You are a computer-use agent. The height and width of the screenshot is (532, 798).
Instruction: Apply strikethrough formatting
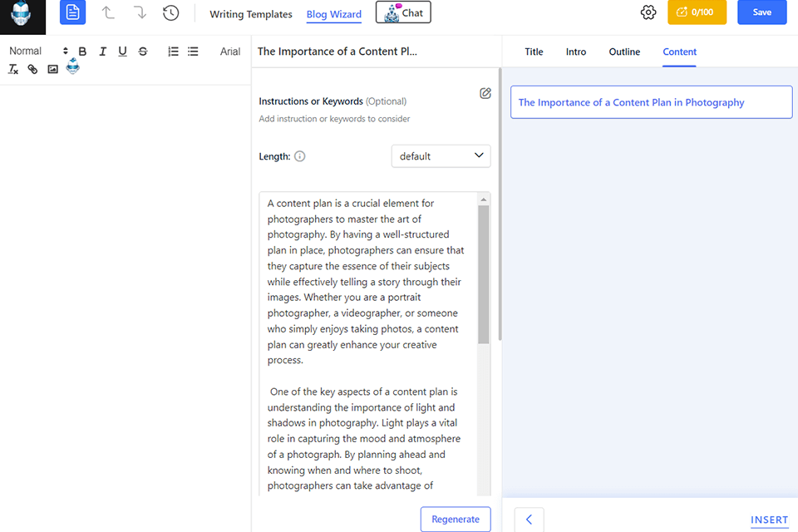click(143, 52)
